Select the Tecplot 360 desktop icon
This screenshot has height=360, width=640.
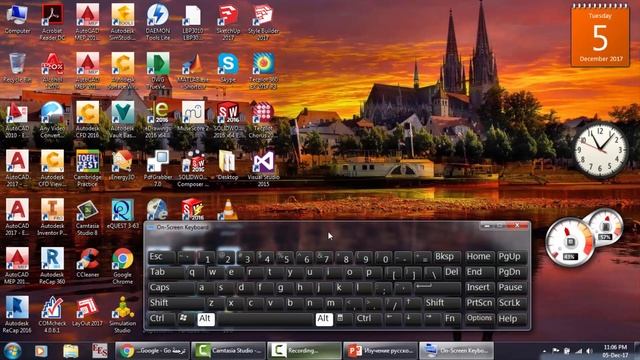263,71
